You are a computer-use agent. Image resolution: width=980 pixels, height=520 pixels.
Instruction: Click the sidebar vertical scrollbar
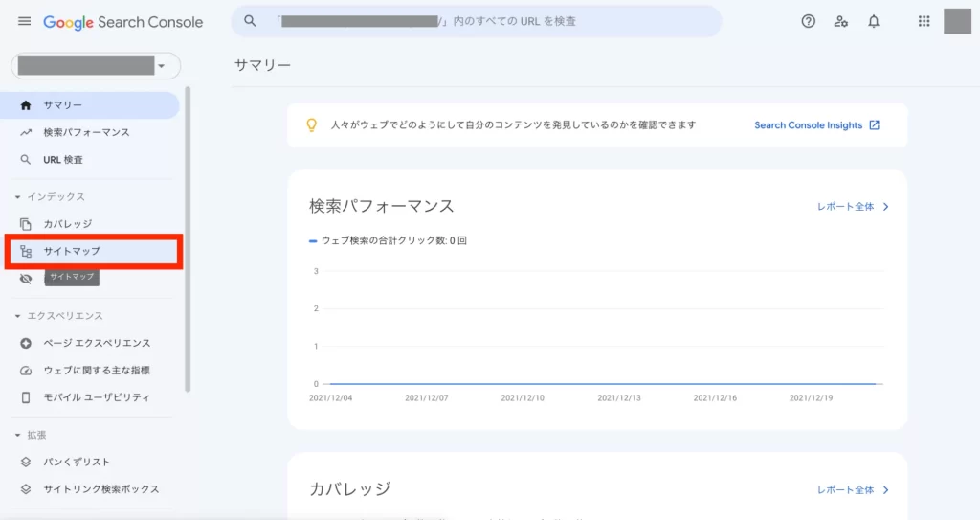189,239
